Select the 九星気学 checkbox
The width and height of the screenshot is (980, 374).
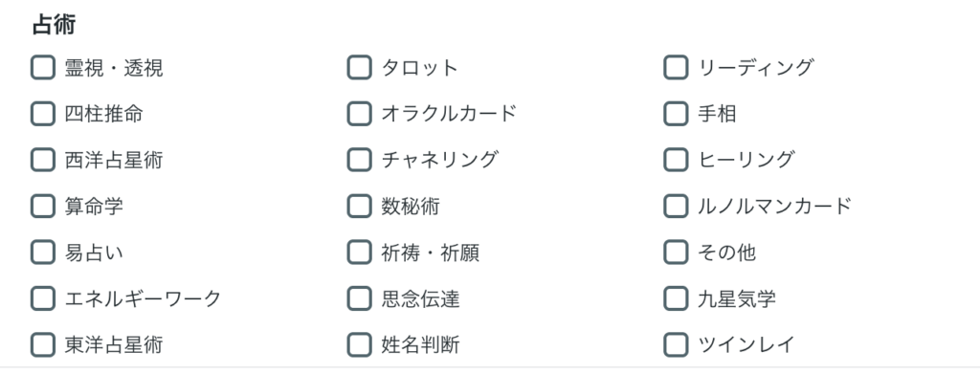(x=676, y=298)
